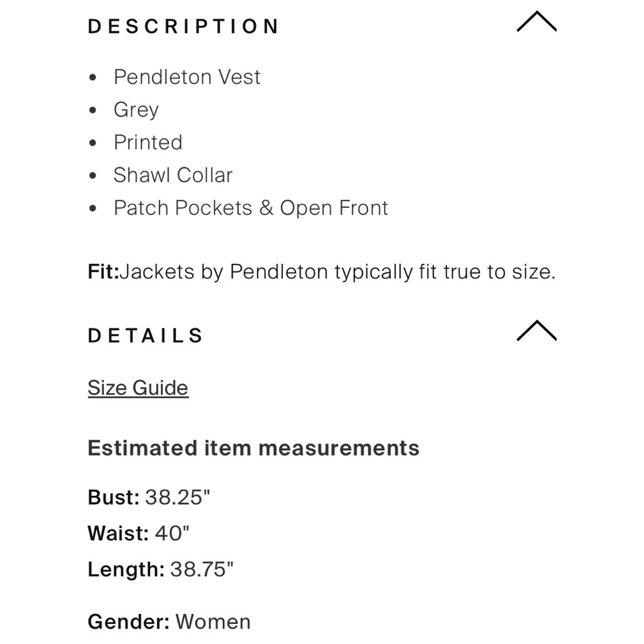The image size is (644, 644).
Task: Click the DETAILS section heading
Action: (x=146, y=336)
